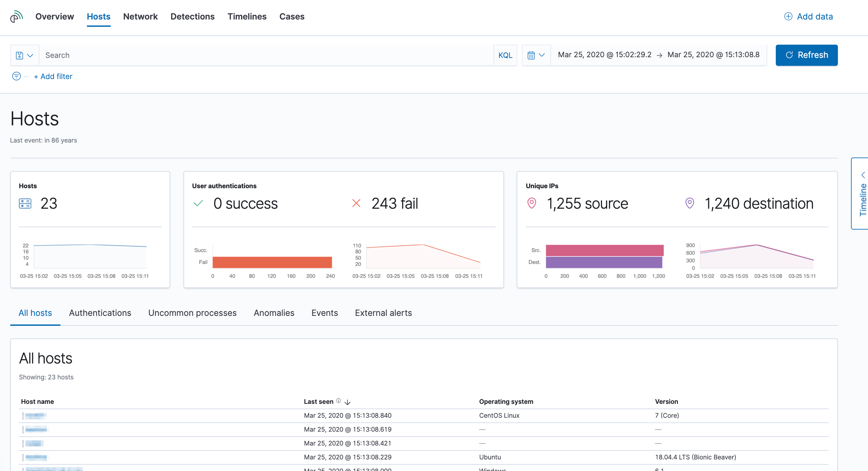Toggle the filter funnel icon
The height and width of the screenshot is (471, 868).
pyautogui.click(x=16, y=76)
